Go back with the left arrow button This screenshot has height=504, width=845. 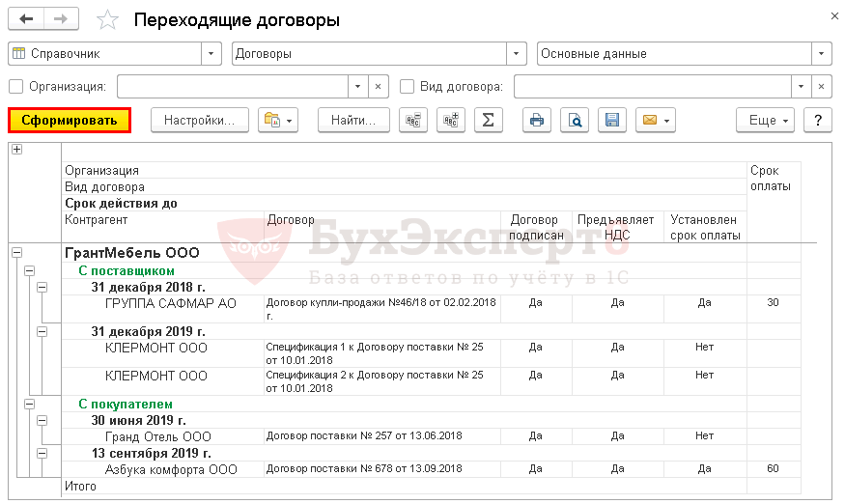tap(26, 19)
